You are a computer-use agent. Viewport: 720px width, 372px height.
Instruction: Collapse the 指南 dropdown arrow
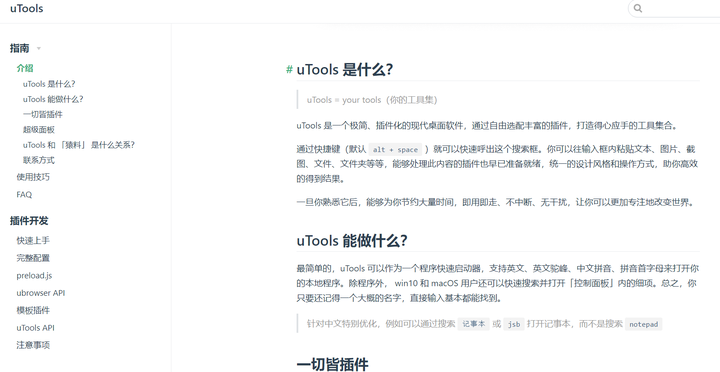[x=39, y=49]
